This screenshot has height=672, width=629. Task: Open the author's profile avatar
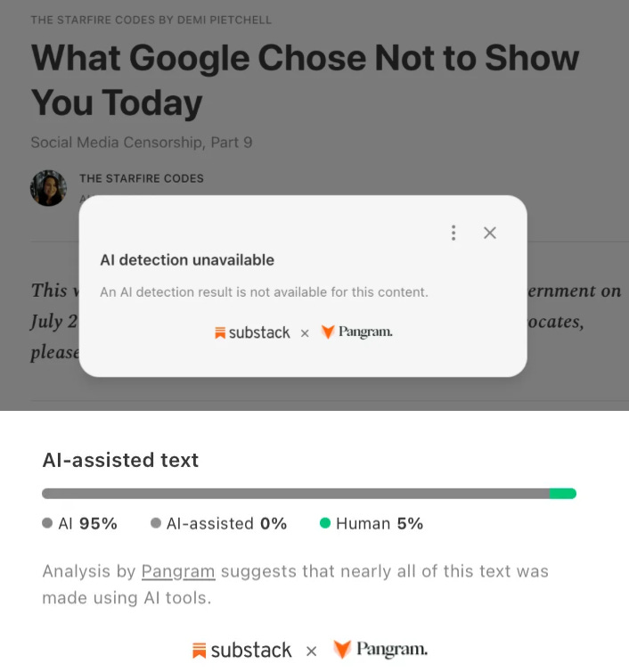coord(48,188)
